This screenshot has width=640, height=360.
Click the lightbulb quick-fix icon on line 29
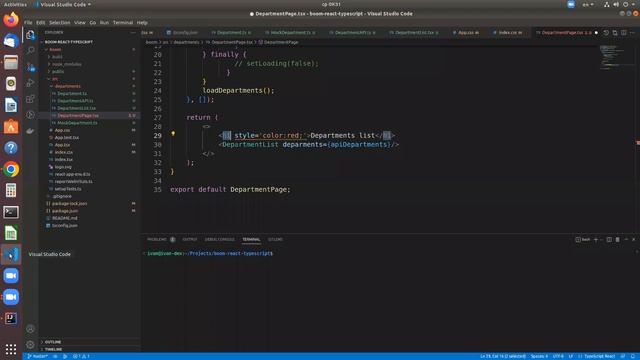tap(173, 134)
